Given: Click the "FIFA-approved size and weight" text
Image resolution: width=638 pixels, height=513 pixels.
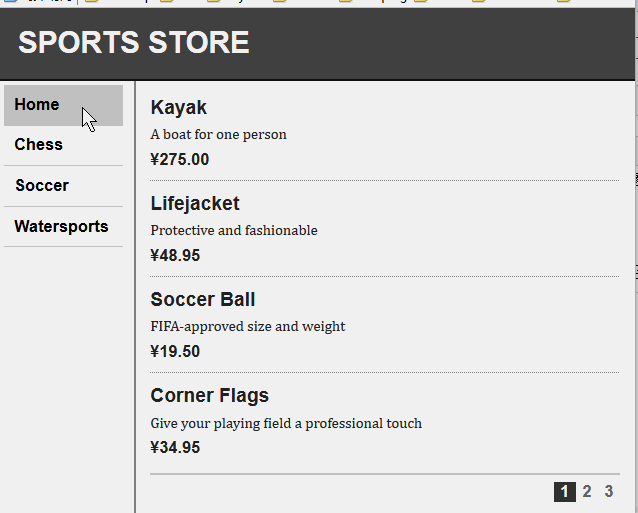Looking at the screenshot, I should [x=248, y=327].
